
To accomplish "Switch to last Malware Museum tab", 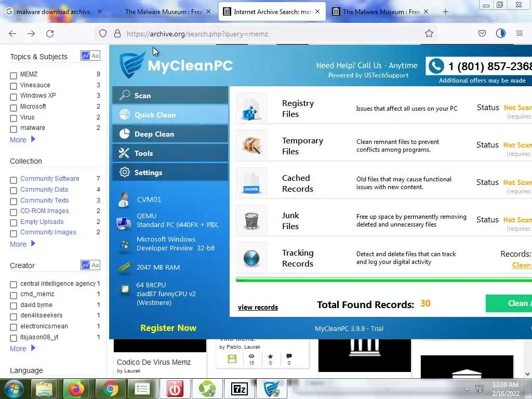I will click(381, 12).
